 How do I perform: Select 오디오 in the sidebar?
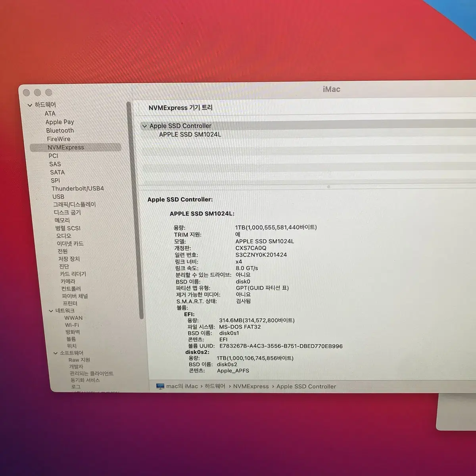click(x=63, y=236)
